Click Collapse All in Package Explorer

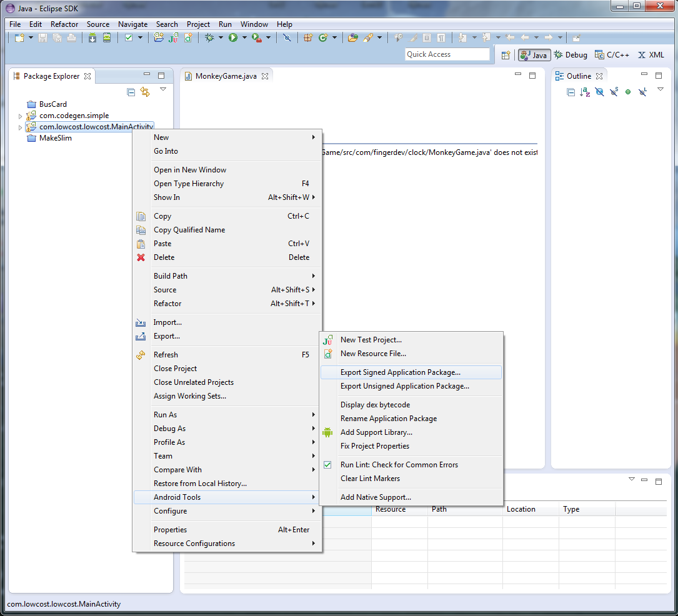(131, 92)
